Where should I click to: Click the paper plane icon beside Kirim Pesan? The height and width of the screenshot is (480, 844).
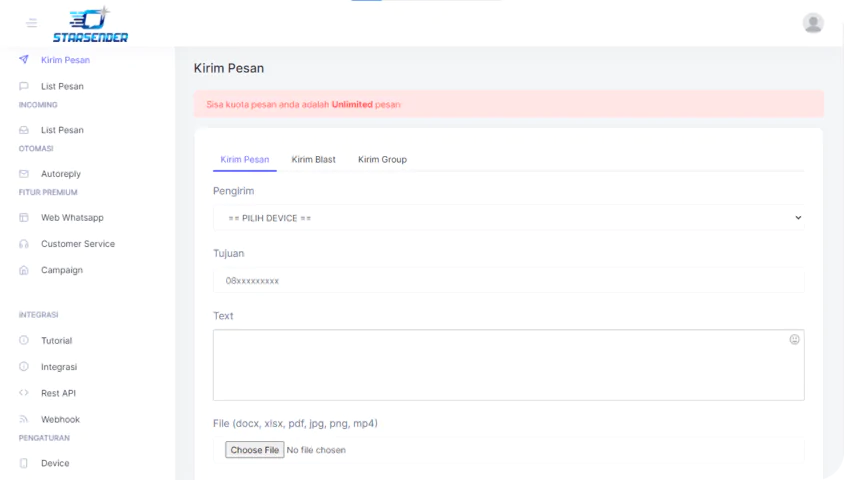(24, 60)
